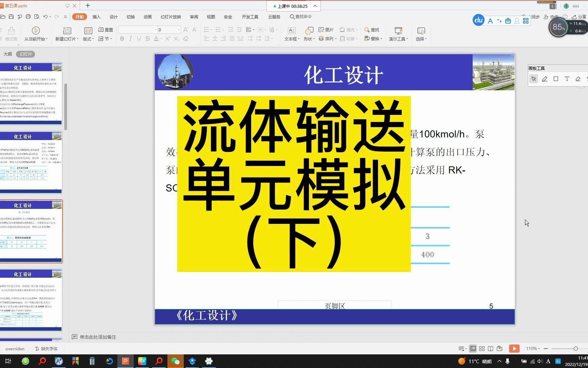Open the 幻灯片放映 slideshow tab
The image size is (588, 368).
pos(170,16)
